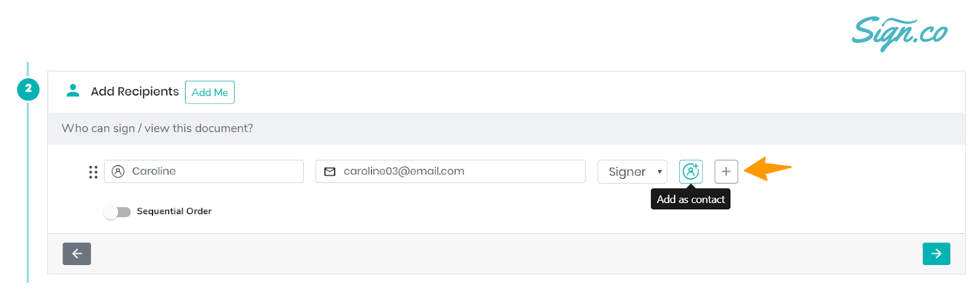Open the Signer role dropdown

[632, 171]
